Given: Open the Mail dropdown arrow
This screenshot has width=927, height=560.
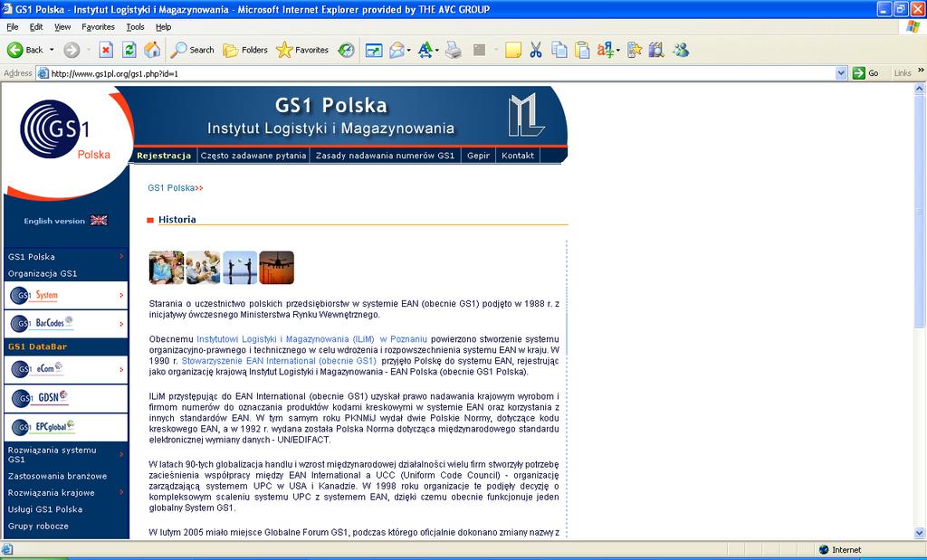Looking at the screenshot, I should [408, 51].
